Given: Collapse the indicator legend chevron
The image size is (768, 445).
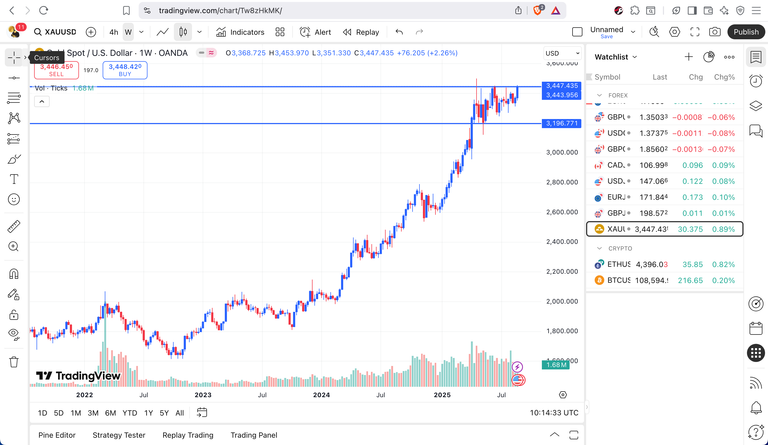Looking at the screenshot, I should [42, 102].
